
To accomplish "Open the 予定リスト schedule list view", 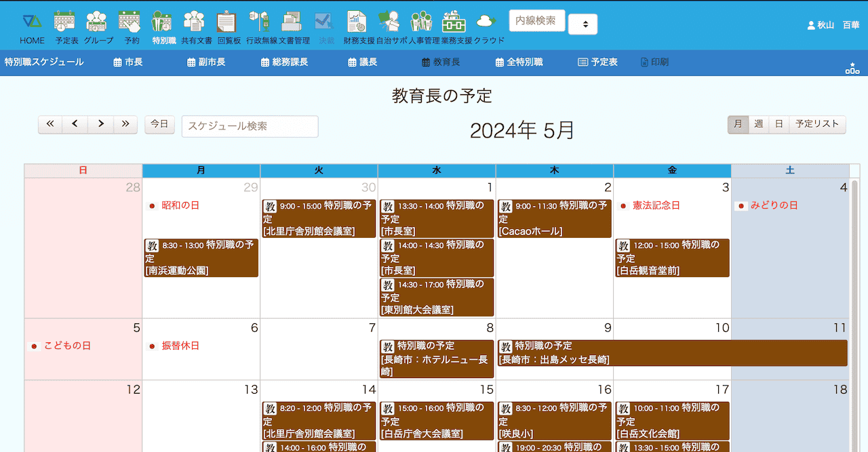I will point(817,124).
